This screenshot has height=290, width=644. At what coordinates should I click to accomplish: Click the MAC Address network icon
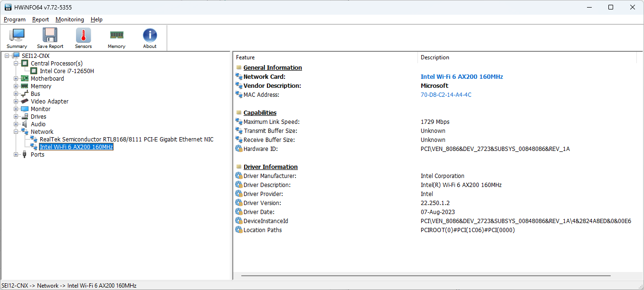tap(239, 95)
